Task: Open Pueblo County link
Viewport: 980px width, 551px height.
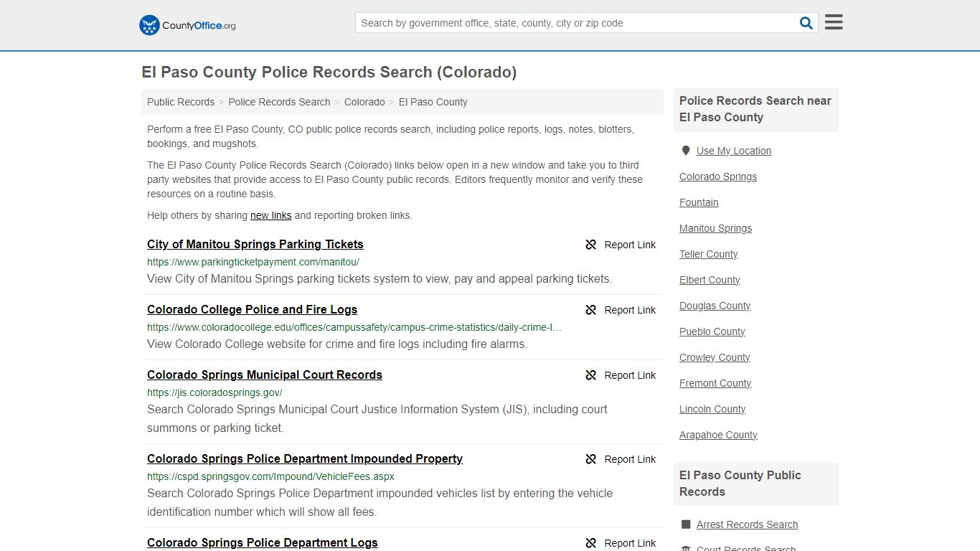Action: click(x=712, y=331)
